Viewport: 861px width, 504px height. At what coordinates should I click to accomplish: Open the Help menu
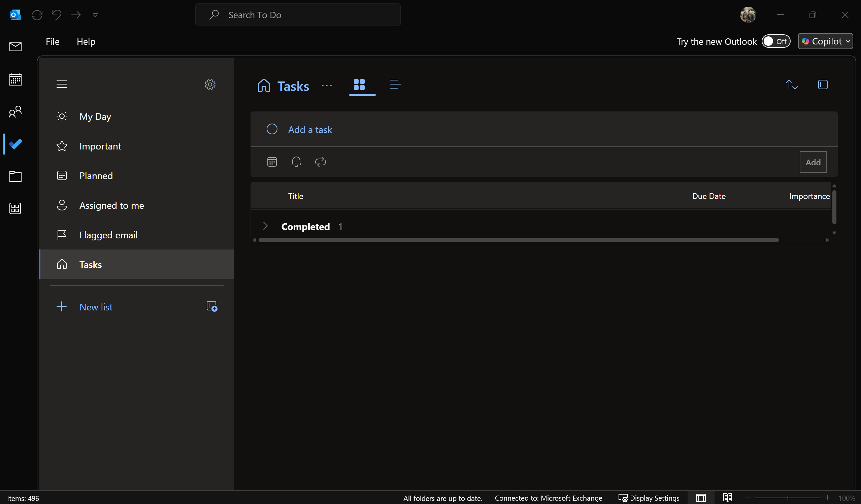pos(86,41)
